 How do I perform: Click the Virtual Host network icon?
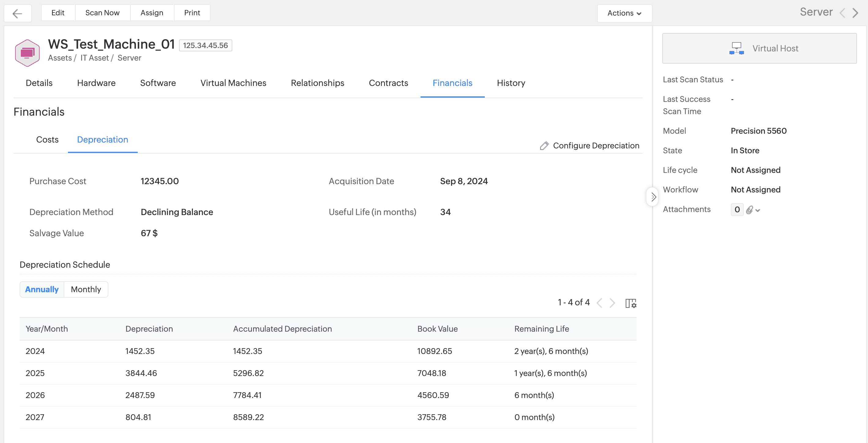[736, 48]
